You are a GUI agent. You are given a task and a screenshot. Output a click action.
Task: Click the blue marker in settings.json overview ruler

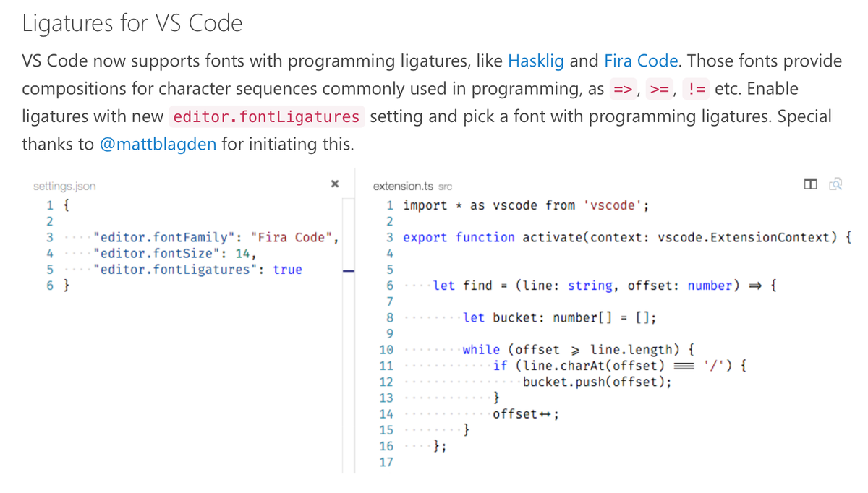pos(349,272)
